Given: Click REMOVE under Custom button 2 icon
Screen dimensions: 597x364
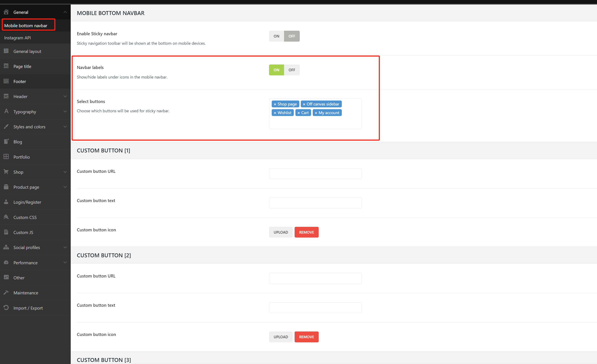Looking at the screenshot, I should (x=306, y=337).
